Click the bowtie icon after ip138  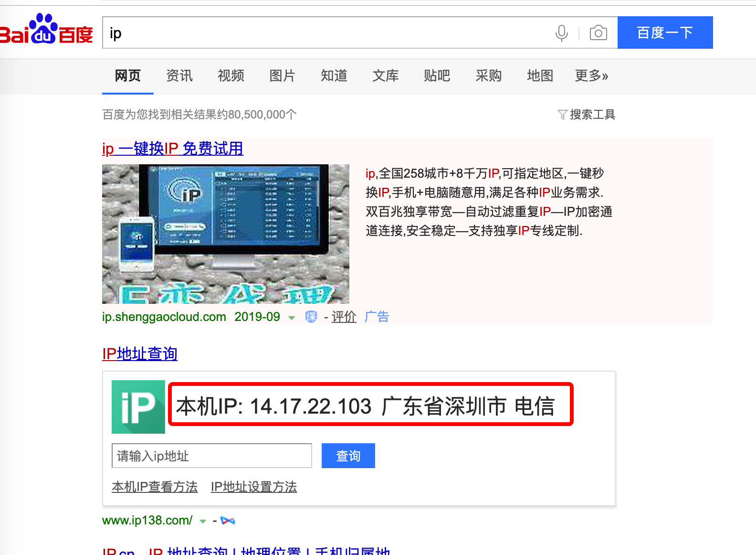(x=228, y=521)
